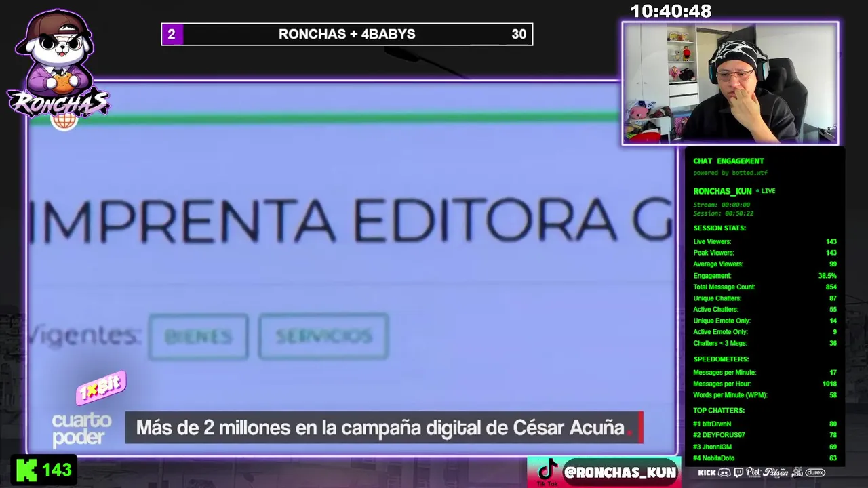Click the TikTok logo icon

547,468
